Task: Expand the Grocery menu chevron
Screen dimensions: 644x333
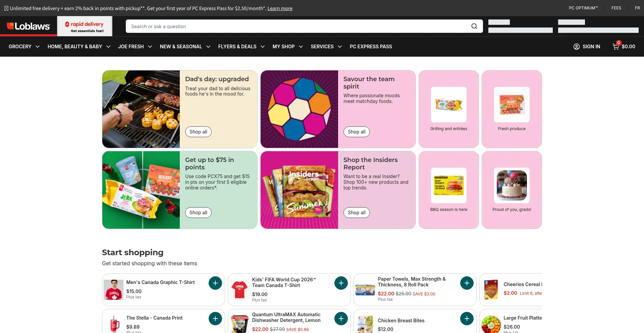Action: pos(38,47)
